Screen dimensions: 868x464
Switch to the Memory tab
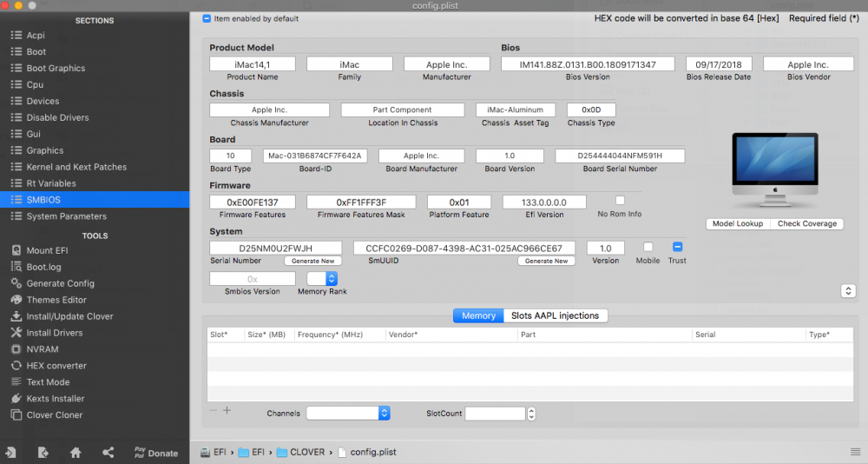478,315
